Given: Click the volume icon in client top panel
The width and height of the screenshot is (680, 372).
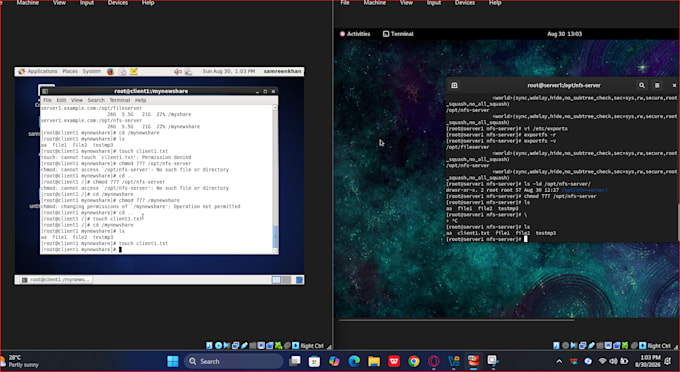Looking at the screenshot, I should click(178, 72).
